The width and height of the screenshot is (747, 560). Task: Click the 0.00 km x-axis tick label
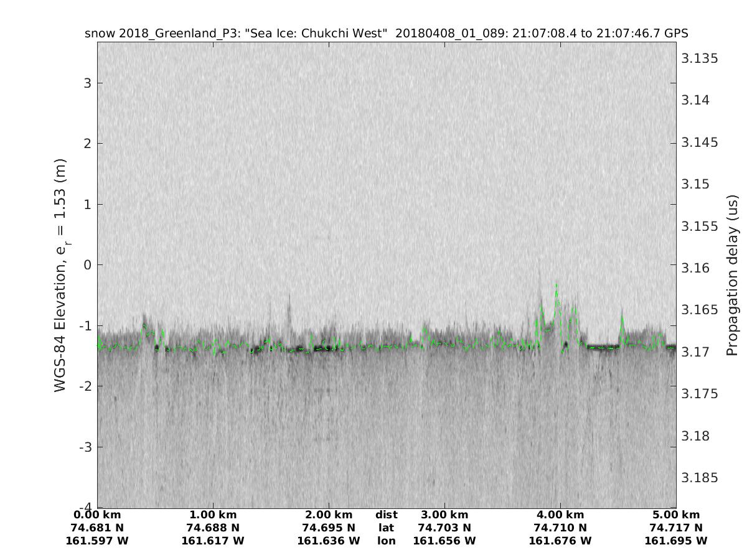coord(97,515)
